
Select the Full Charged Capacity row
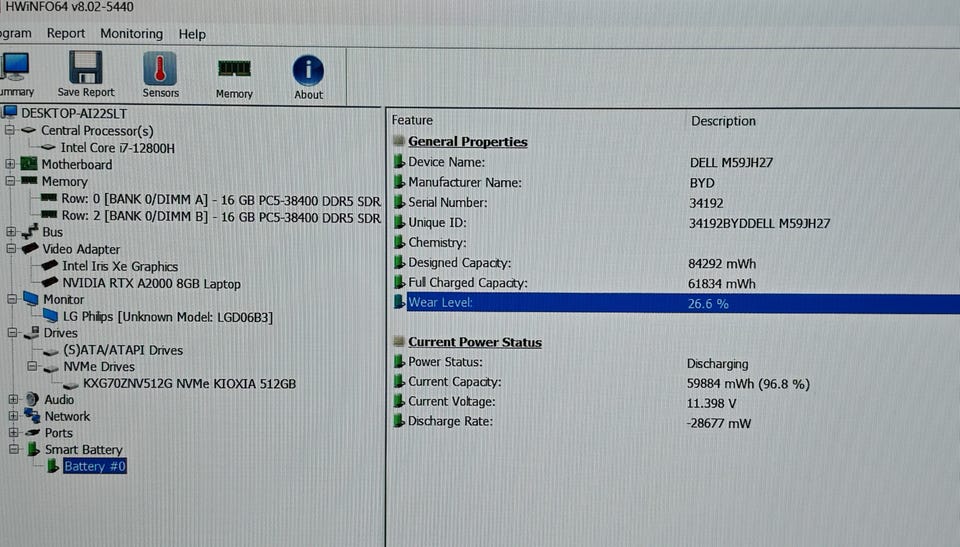pyautogui.click(x=676, y=283)
